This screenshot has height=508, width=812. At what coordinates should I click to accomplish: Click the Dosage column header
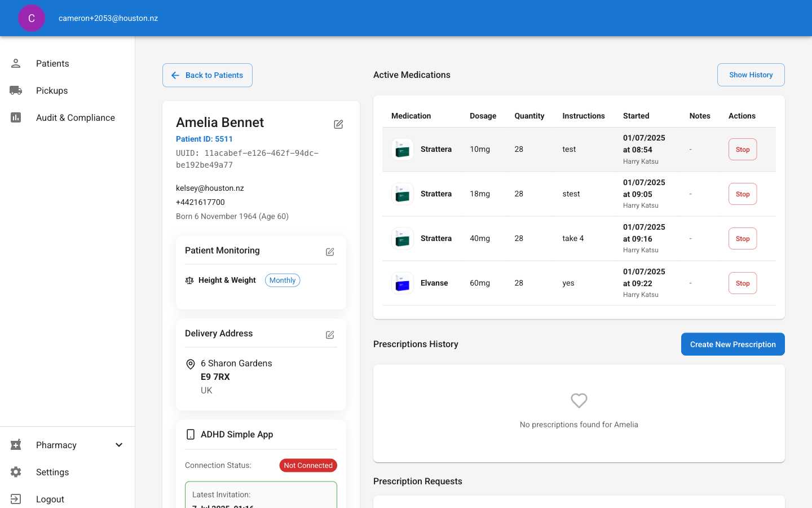[x=483, y=116]
